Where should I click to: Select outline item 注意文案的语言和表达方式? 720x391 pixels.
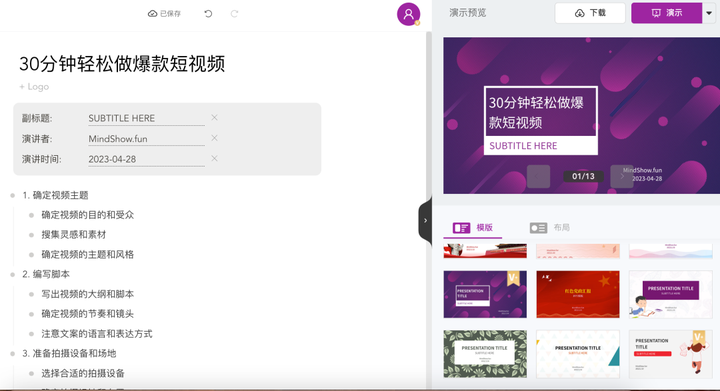[97, 334]
